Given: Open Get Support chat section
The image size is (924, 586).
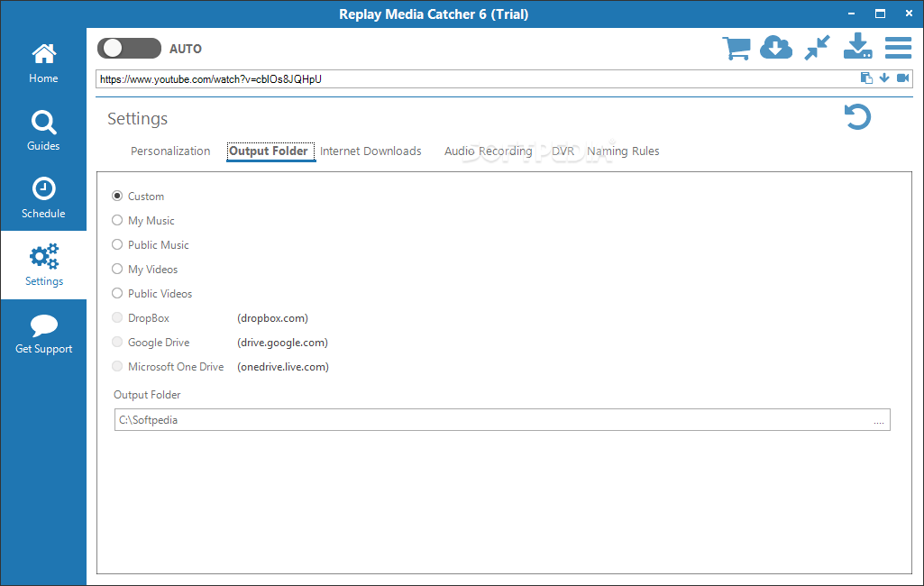Looking at the screenshot, I should [x=43, y=334].
